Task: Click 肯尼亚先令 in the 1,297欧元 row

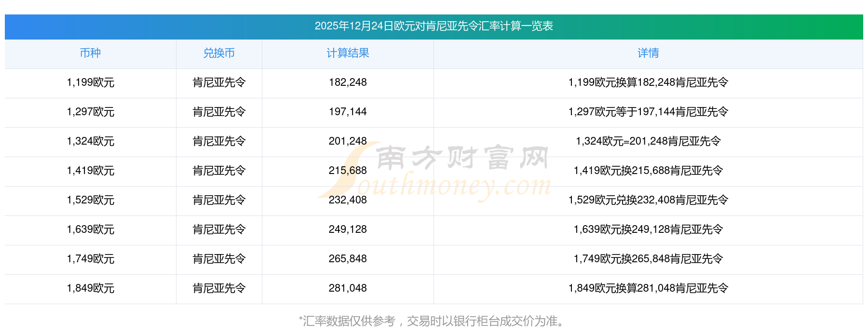Action: pyautogui.click(x=219, y=112)
